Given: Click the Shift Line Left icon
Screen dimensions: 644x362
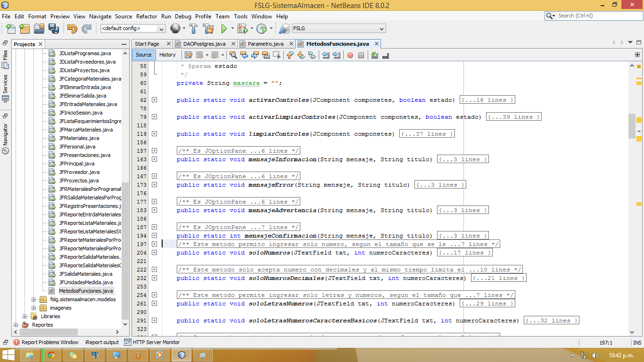Looking at the screenshot, I should (x=326, y=55).
